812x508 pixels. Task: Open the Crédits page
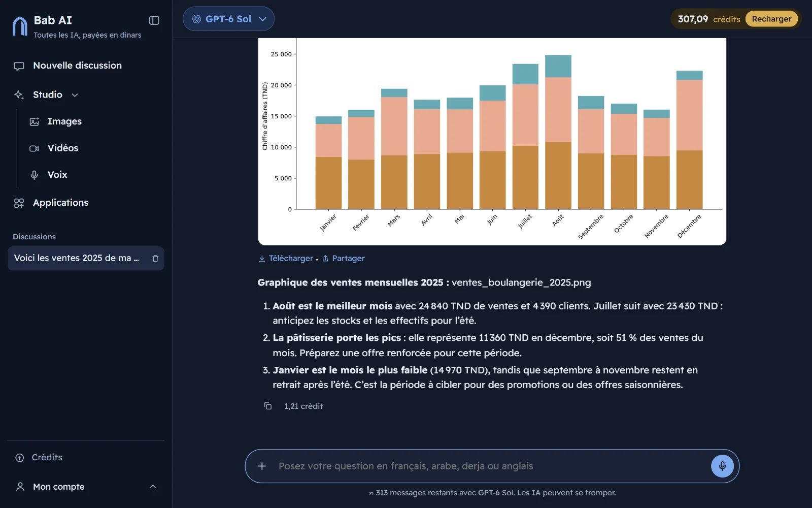(86, 457)
